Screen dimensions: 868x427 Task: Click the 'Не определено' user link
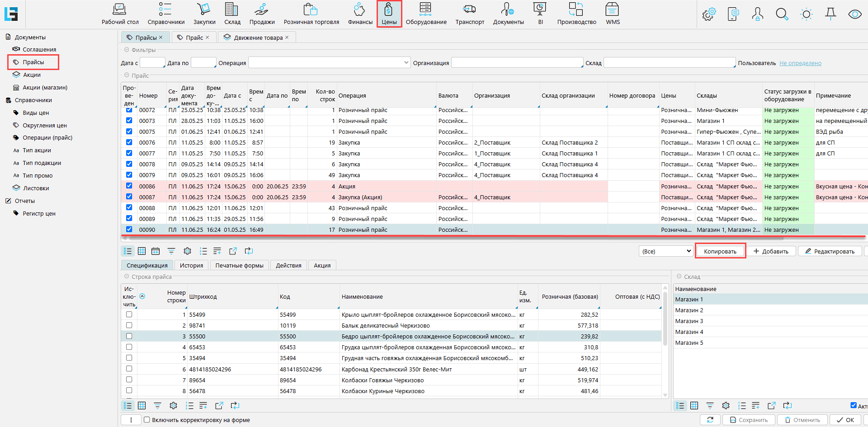[x=800, y=63]
